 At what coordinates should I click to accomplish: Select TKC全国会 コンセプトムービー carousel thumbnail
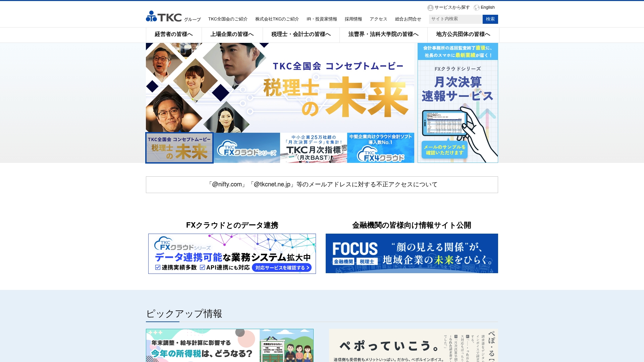179,148
